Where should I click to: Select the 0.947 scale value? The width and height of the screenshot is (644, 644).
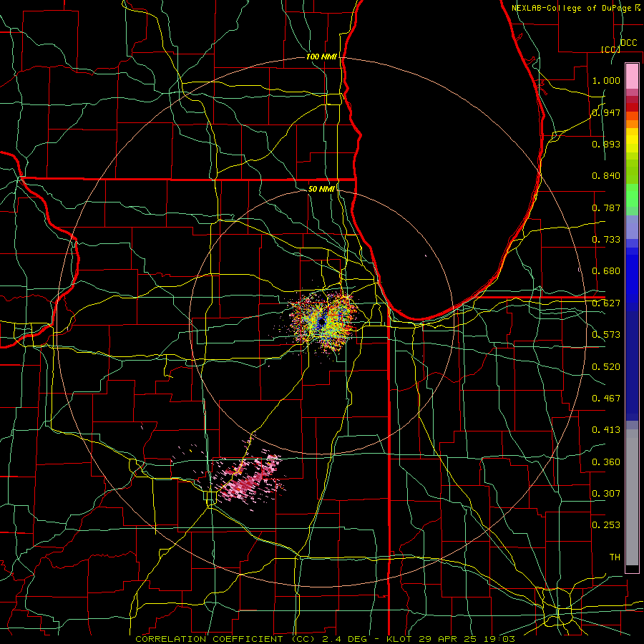click(x=606, y=112)
